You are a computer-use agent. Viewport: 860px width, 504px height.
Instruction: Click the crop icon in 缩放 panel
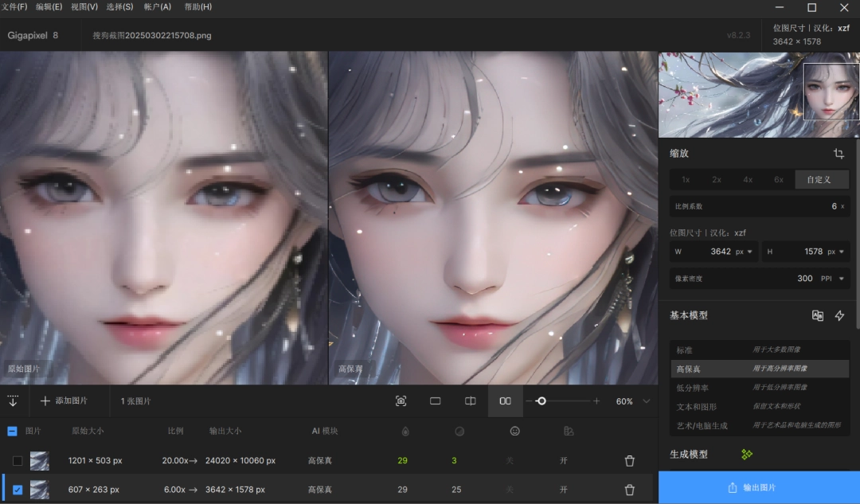838,154
